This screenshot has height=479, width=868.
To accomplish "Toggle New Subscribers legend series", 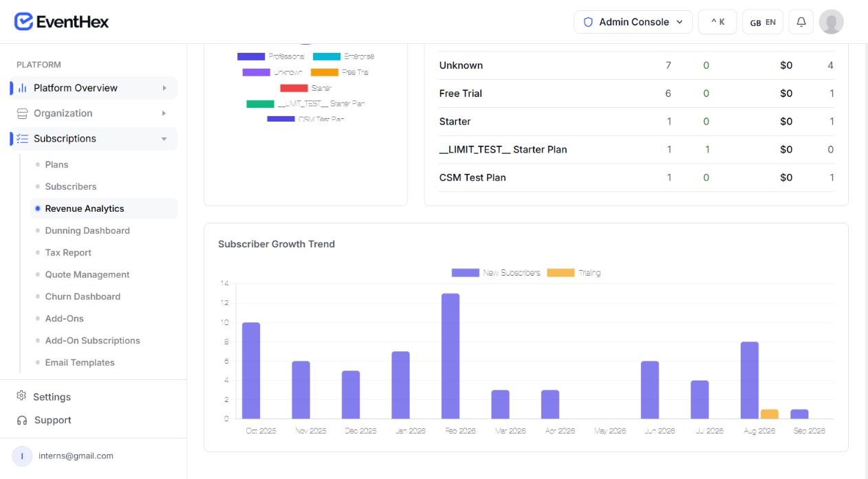I will [496, 273].
